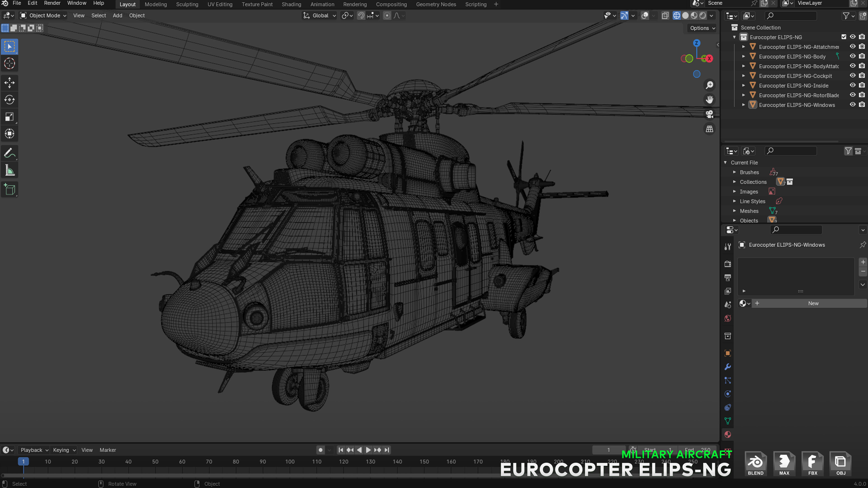Select the Cursor tool
Screen dimensions: 868x488
click(9, 63)
